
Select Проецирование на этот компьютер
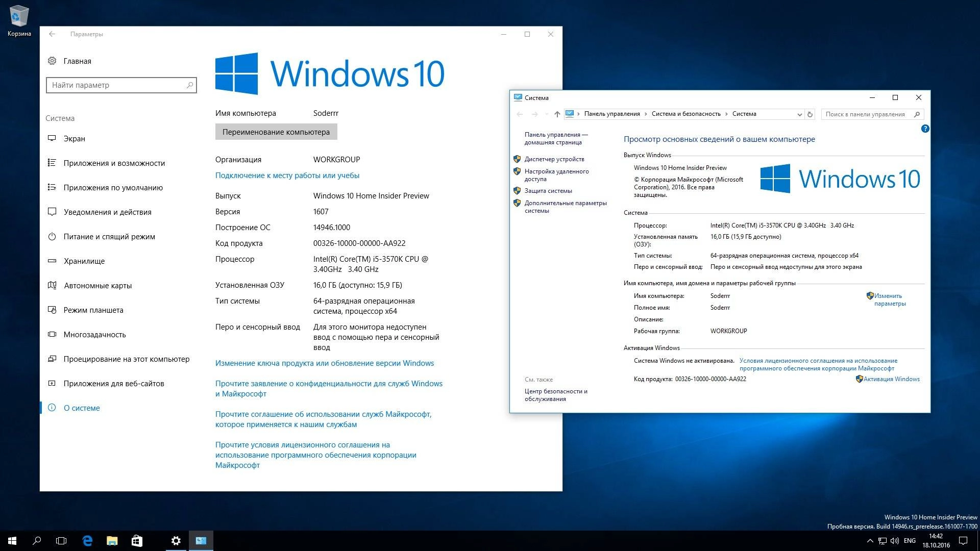point(118,359)
